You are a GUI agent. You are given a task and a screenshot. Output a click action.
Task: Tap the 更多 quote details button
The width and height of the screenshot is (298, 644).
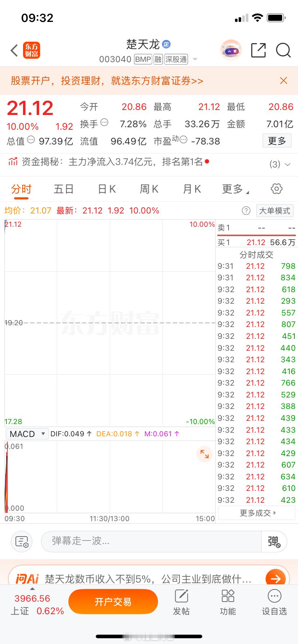pos(277,141)
